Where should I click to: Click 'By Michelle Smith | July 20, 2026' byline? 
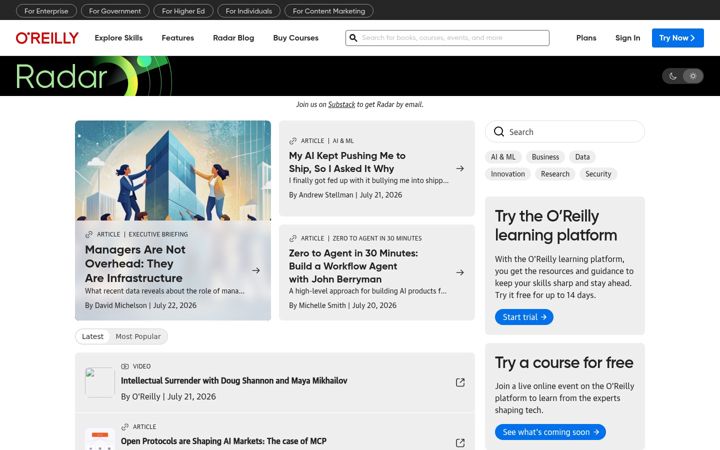[343, 305]
